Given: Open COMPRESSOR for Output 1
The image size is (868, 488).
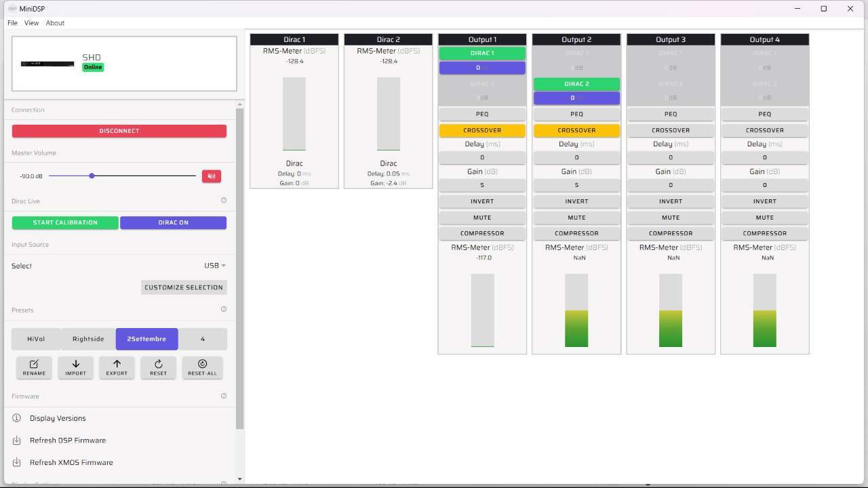Looking at the screenshot, I should 482,233.
